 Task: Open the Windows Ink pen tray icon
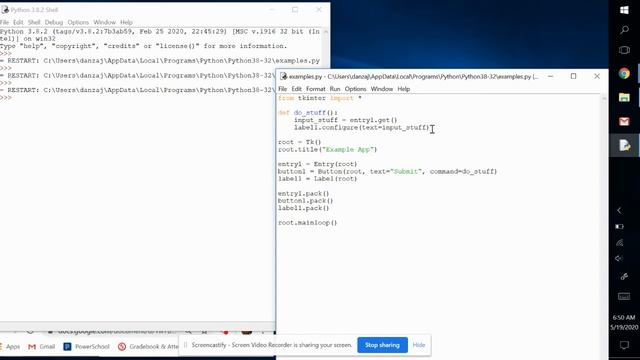[624, 277]
